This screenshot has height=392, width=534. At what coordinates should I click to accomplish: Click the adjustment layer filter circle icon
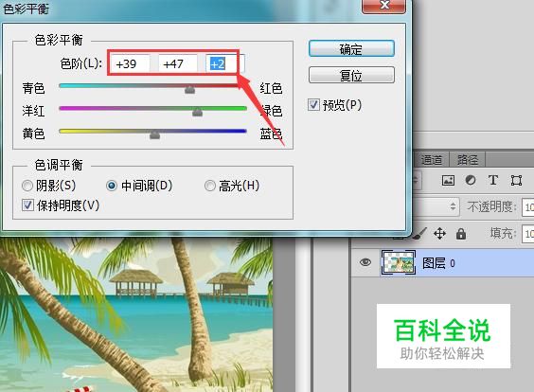[x=471, y=180]
